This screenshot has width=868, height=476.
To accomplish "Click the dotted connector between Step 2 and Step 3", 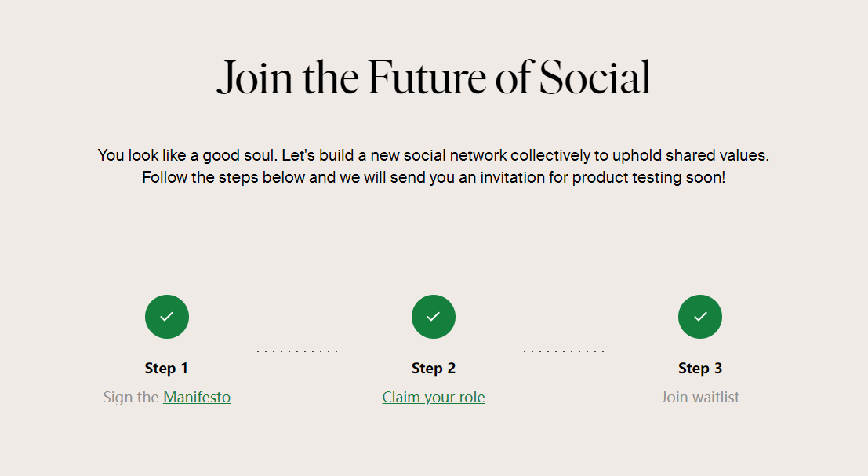I will [x=564, y=351].
